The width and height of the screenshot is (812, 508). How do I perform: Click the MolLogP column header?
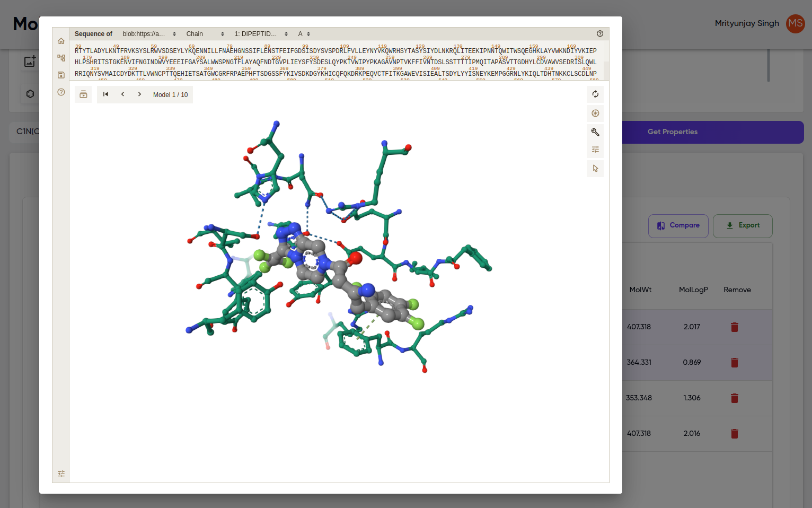[x=693, y=290]
